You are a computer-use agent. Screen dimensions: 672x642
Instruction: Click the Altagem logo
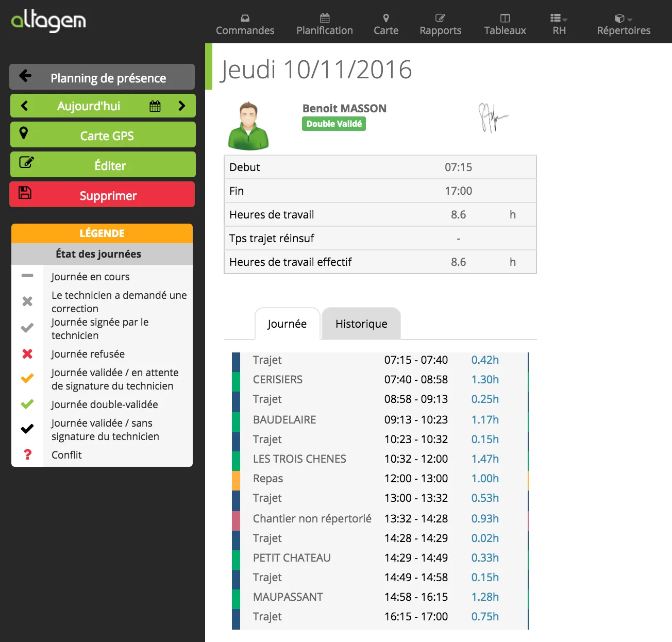pos(48,21)
